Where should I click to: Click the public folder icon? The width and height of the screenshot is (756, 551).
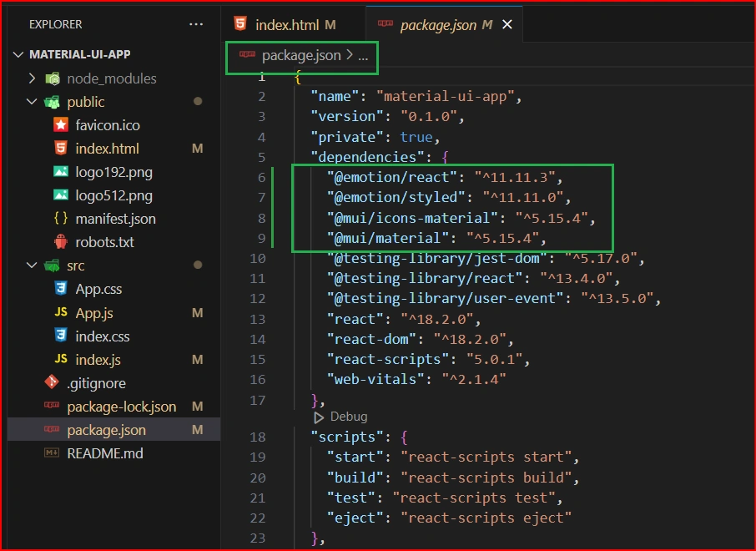coord(52,102)
